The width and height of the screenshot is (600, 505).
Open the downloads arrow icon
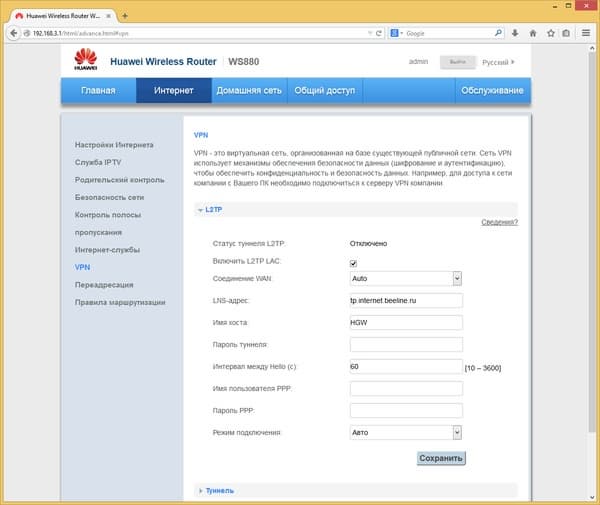click(x=515, y=33)
